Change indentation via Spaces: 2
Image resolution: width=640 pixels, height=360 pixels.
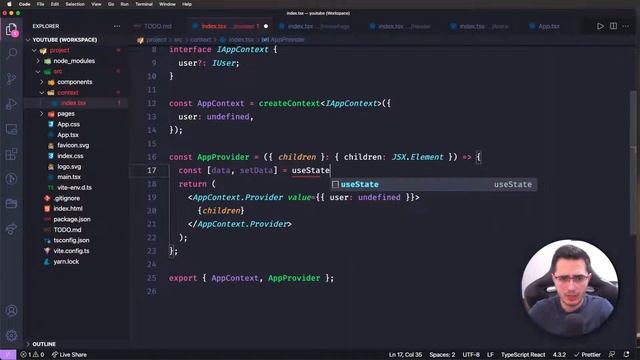click(x=442, y=355)
